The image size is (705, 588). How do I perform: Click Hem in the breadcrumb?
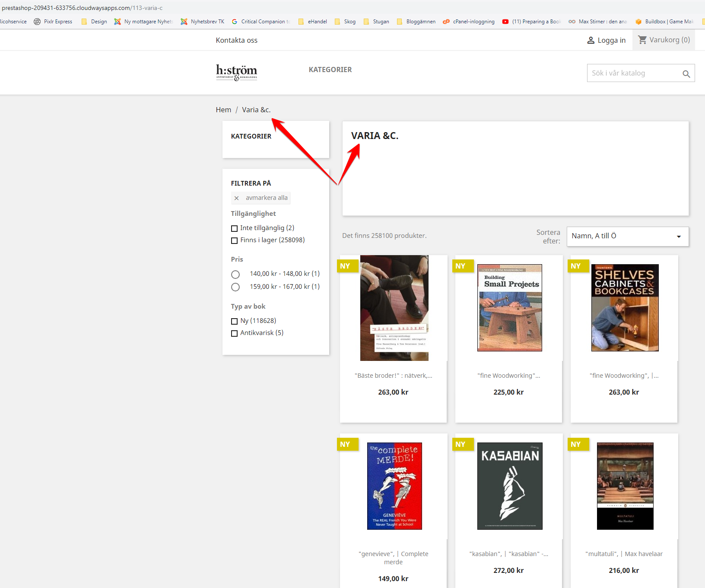click(223, 110)
